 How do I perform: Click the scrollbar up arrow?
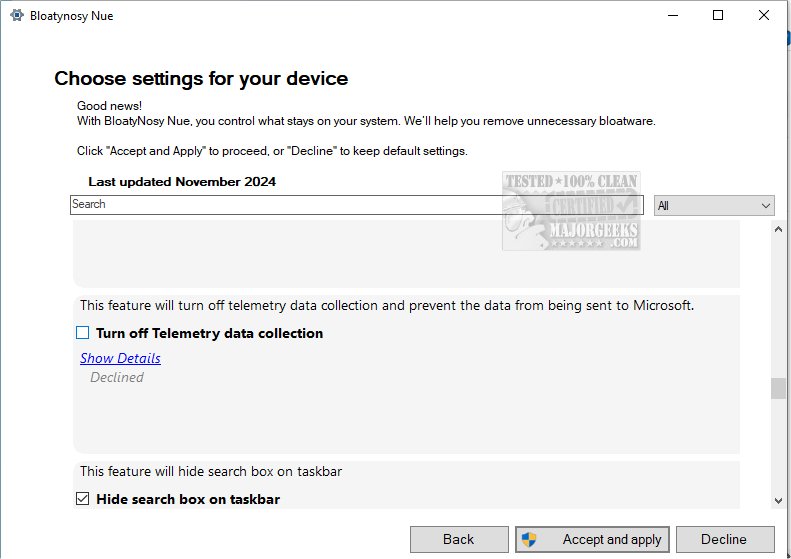point(778,229)
